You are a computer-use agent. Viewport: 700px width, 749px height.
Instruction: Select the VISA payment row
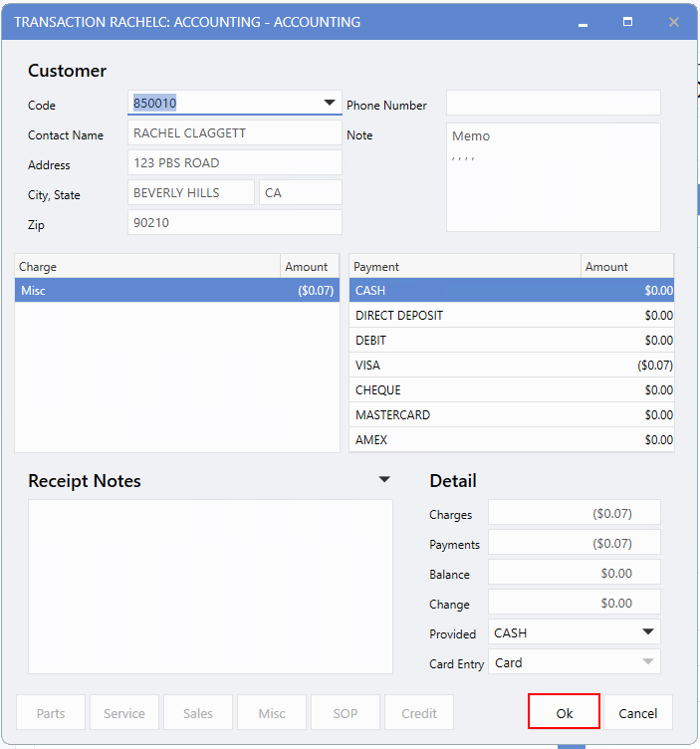pos(512,366)
